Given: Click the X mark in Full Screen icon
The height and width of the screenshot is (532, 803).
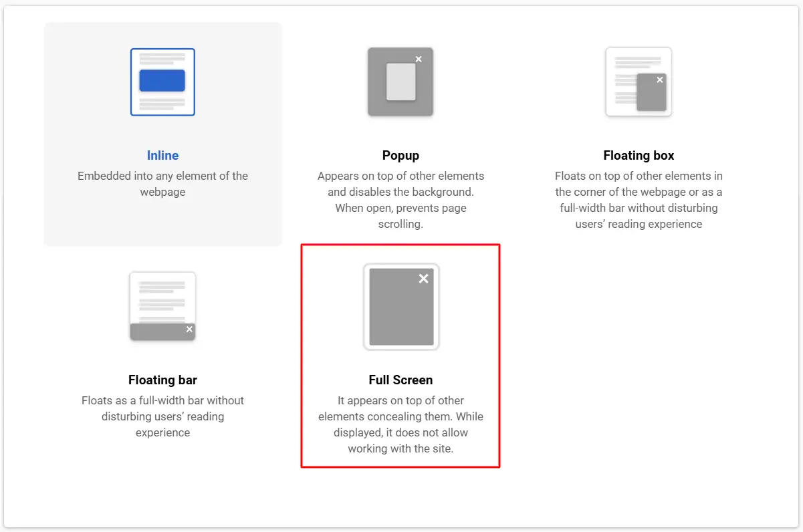Looking at the screenshot, I should pos(423,279).
